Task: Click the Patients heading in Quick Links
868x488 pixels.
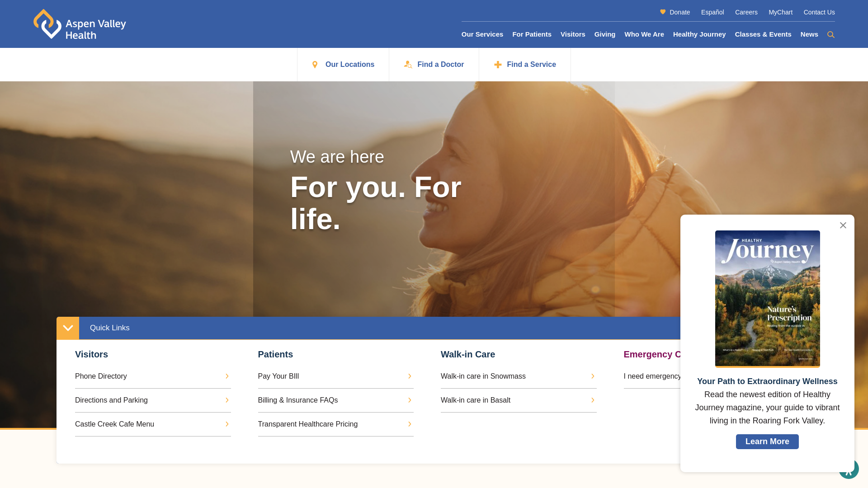Action: coord(275,354)
